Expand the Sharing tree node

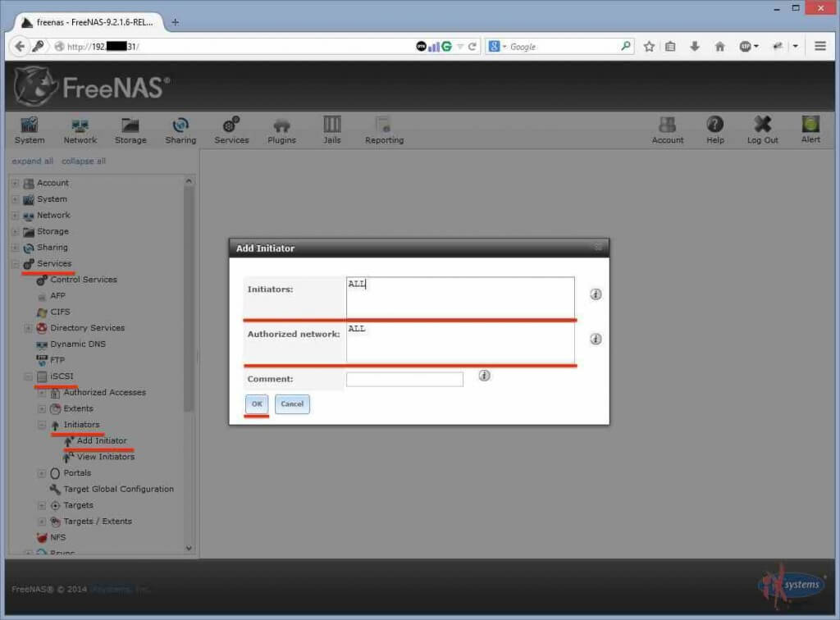pyautogui.click(x=15, y=248)
